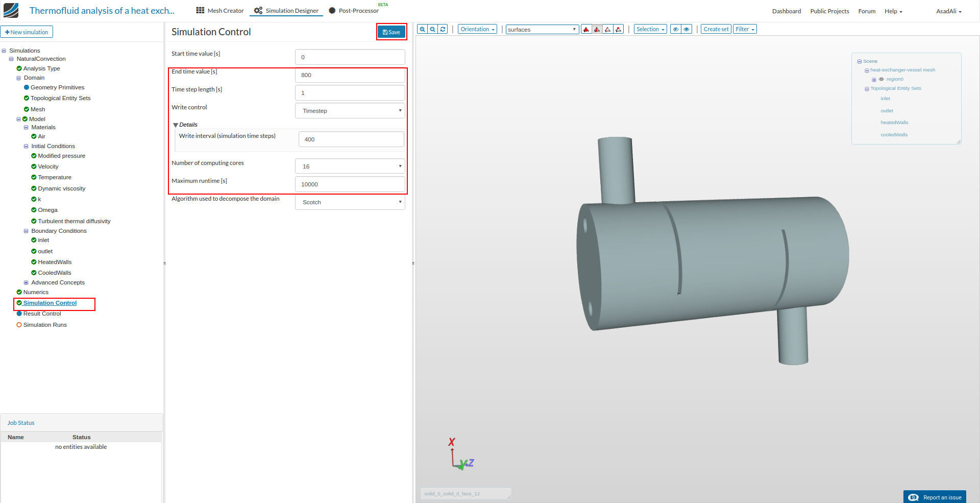Click the SimScale logo icon
The image size is (980, 503).
coord(11,10)
